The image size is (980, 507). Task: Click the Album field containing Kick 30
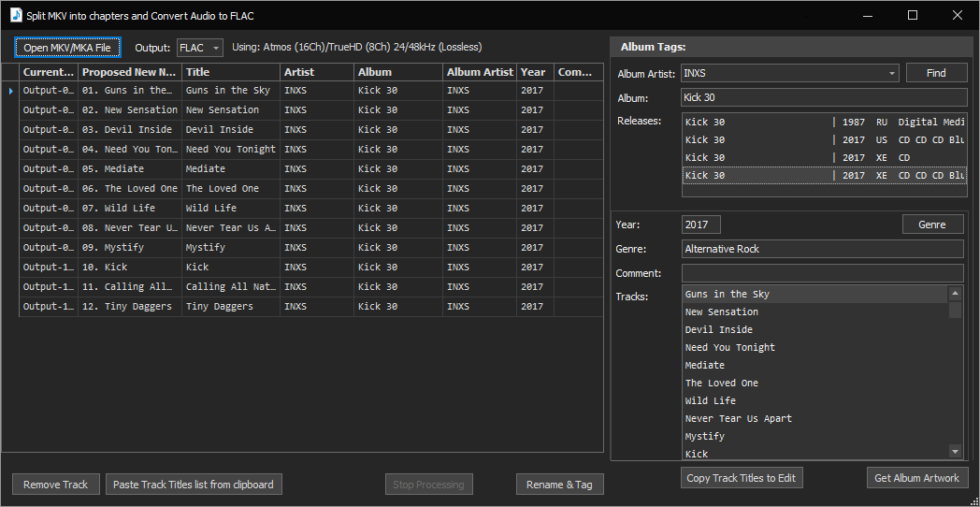[x=824, y=97]
